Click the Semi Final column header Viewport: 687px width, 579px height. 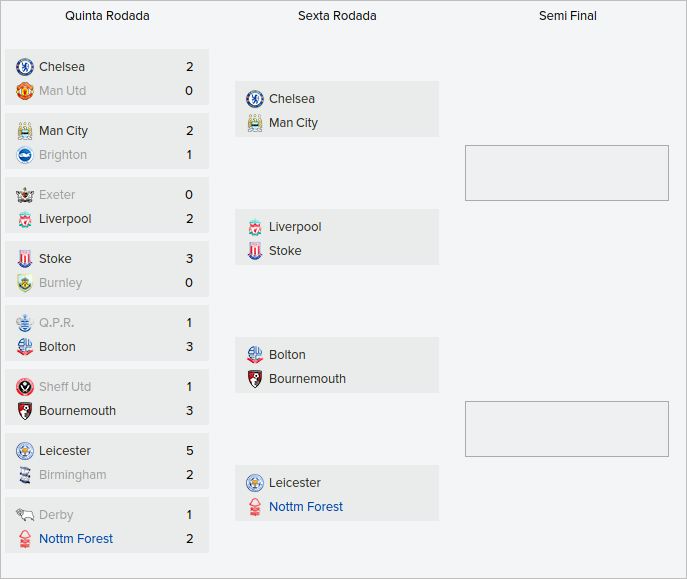click(x=567, y=16)
